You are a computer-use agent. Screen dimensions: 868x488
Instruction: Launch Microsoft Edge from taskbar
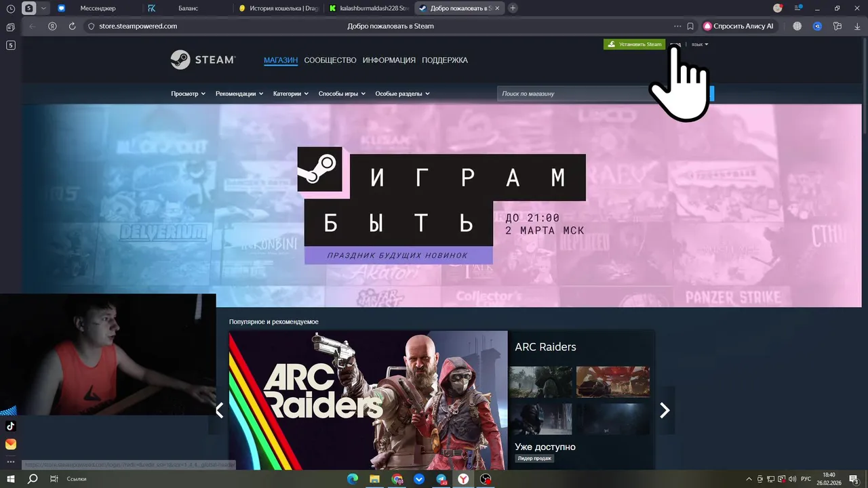[353, 479]
